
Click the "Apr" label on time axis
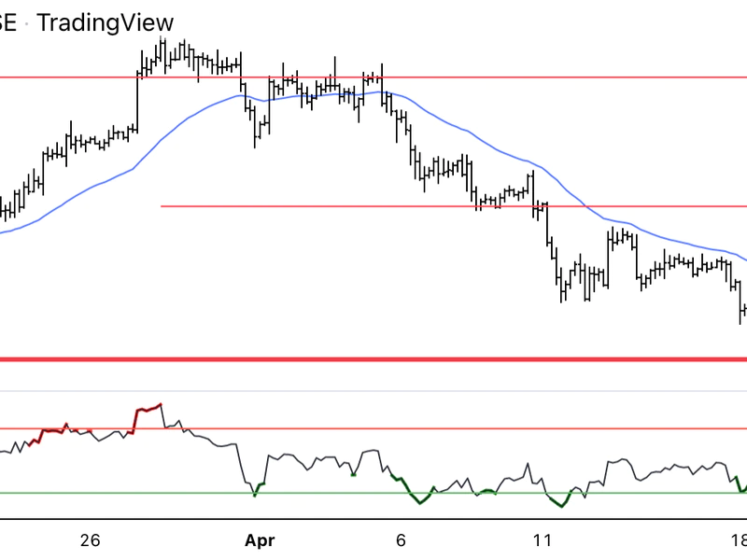click(x=261, y=539)
